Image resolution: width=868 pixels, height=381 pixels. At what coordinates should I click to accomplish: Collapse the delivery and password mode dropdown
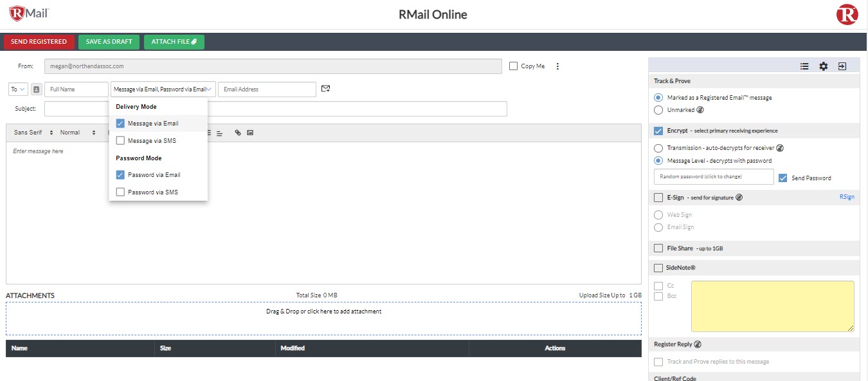[x=163, y=89]
